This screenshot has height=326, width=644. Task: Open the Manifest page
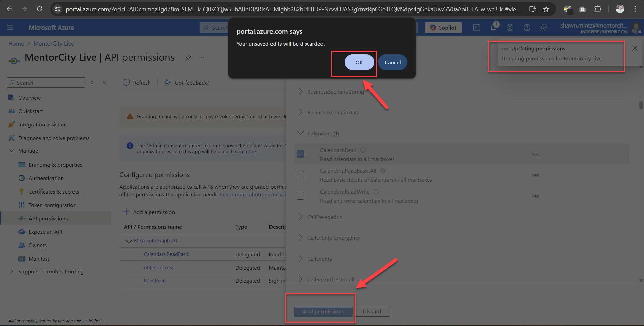point(39,259)
